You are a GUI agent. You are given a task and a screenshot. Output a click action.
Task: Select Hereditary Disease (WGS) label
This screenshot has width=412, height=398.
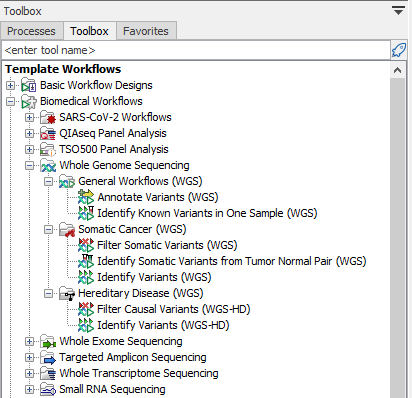coord(141,293)
